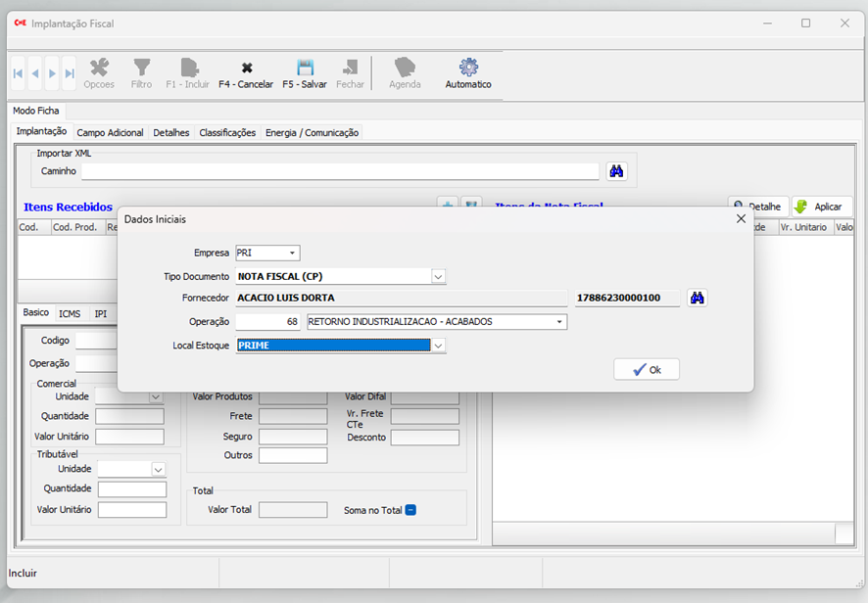
Task: Confirm with the Ok button
Action: (647, 369)
